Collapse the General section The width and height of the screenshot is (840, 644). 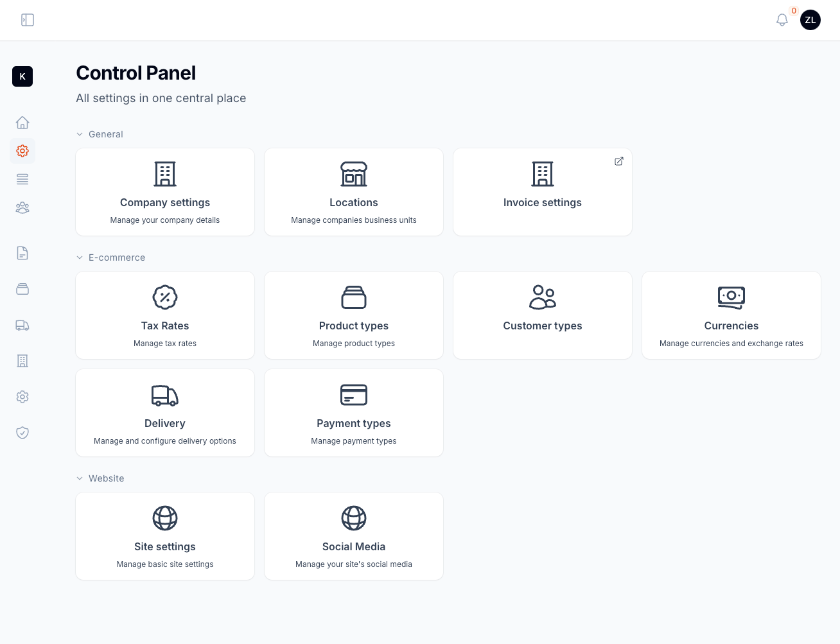80,134
